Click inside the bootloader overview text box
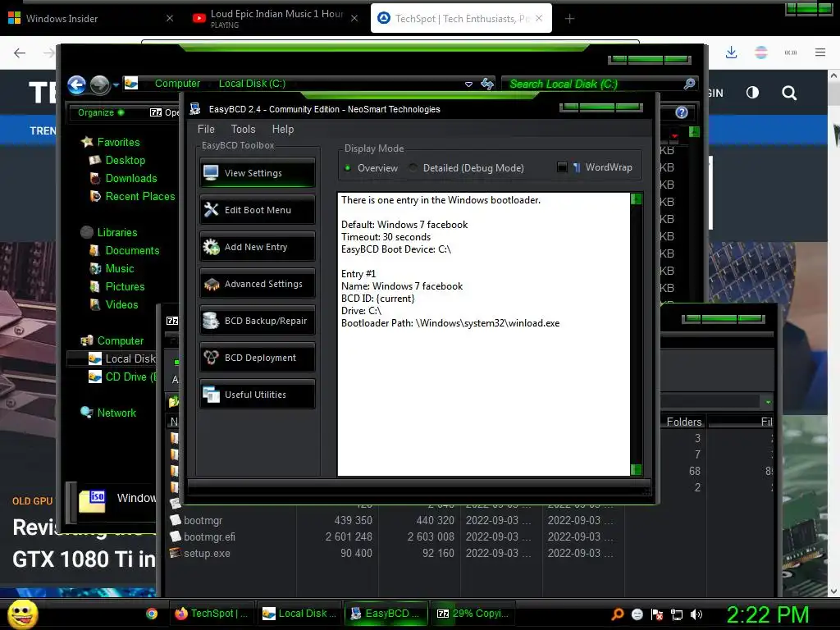This screenshot has width=840, height=630. (x=483, y=335)
